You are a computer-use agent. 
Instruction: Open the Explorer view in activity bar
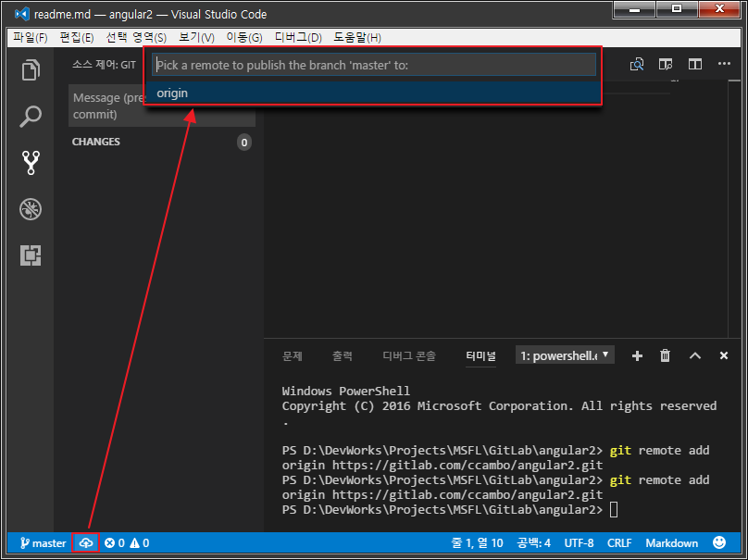coord(31,70)
